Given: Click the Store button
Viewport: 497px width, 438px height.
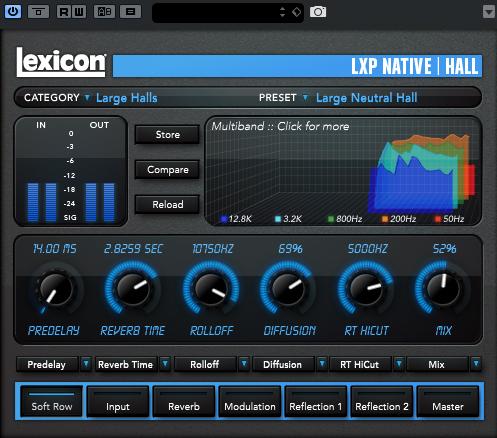Looking at the screenshot, I should 167,135.
